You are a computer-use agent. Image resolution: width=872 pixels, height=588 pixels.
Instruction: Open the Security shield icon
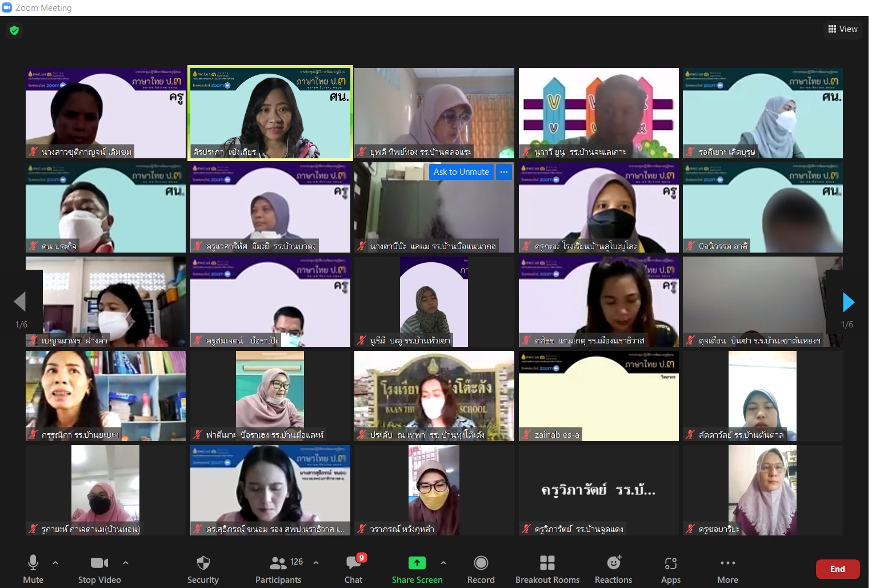203,563
